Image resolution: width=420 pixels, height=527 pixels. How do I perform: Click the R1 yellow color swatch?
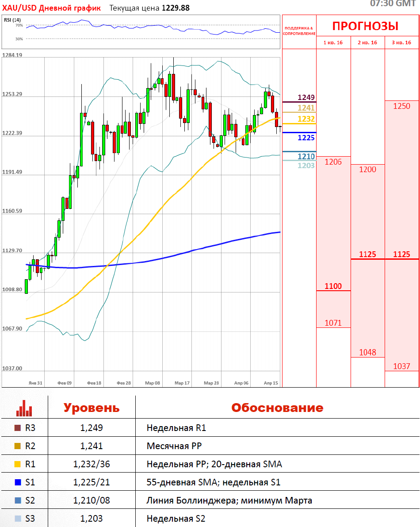tap(18, 464)
